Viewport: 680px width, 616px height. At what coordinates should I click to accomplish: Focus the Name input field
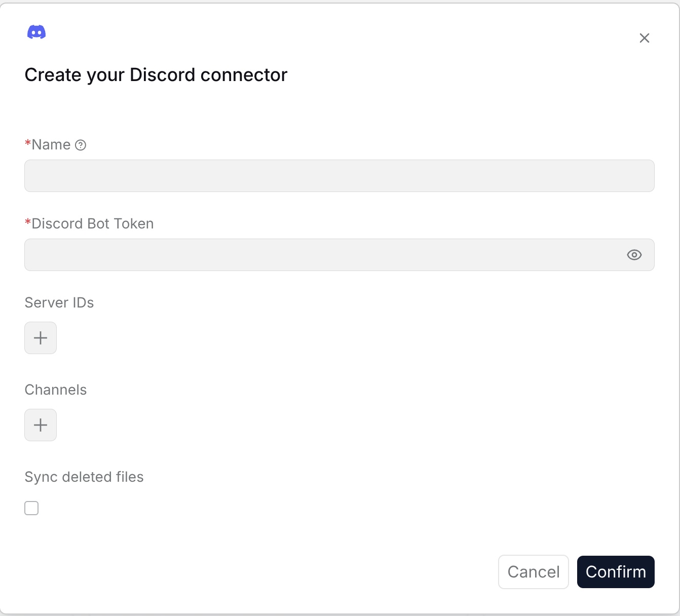339,176
